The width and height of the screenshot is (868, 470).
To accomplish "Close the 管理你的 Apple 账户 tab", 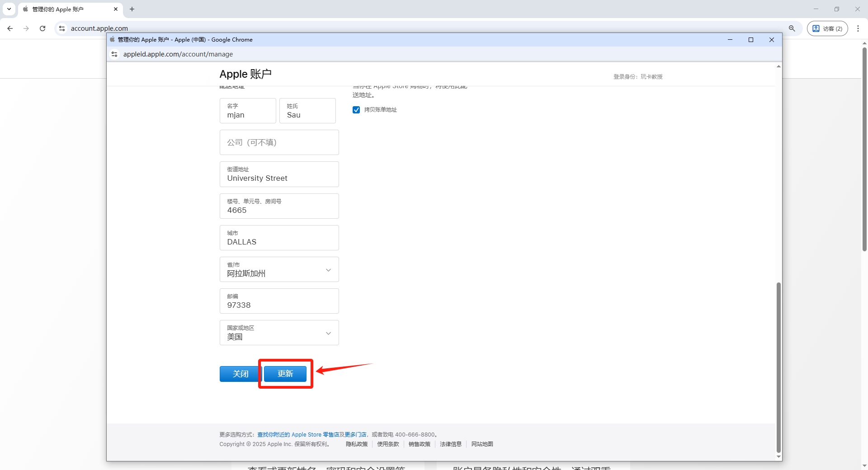I will click(x=116, y=9).
